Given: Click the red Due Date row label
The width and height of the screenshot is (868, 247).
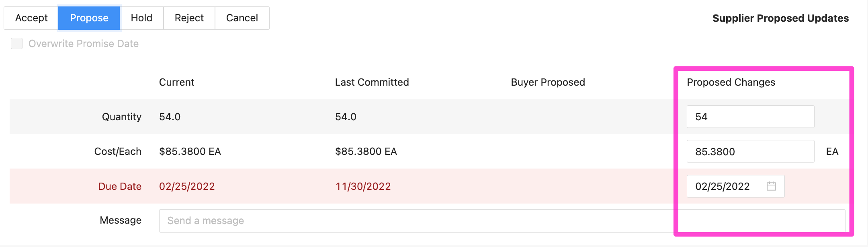Looking at the screenshot, I should [x=120, y=186].
